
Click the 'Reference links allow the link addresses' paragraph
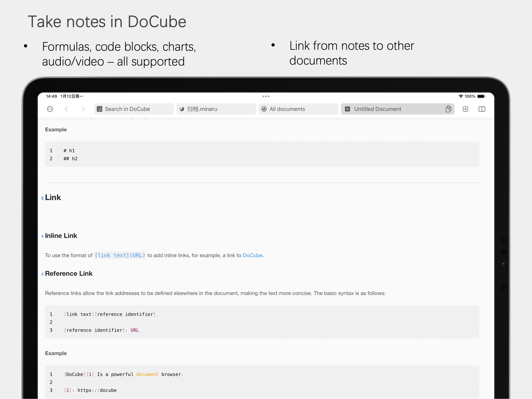[x=215, y=293]
